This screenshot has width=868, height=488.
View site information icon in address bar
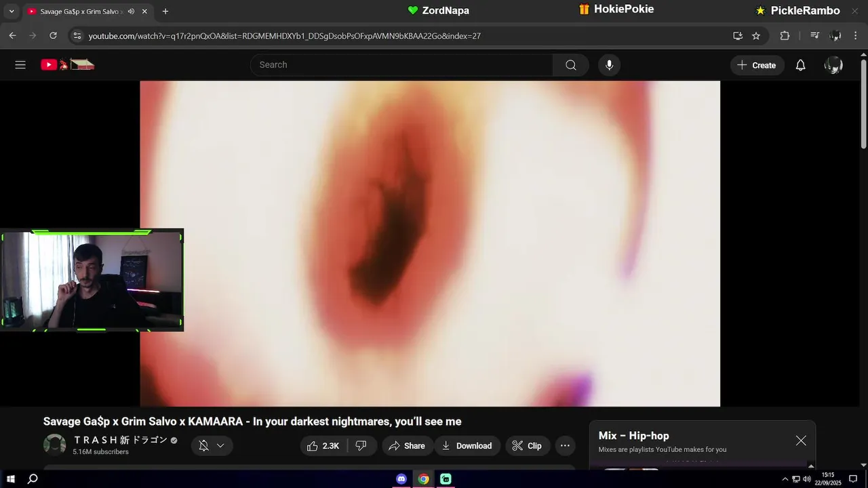click(x=77, y=36)
